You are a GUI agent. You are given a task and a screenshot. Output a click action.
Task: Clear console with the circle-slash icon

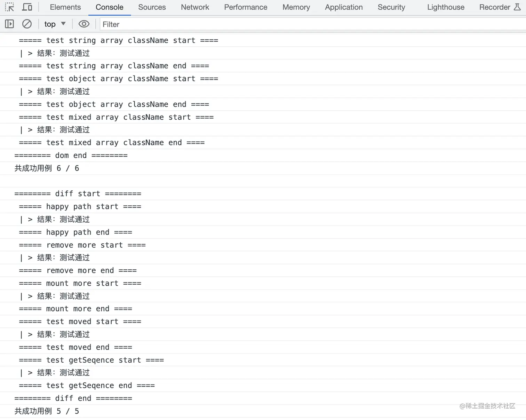[x=27, y=24]
